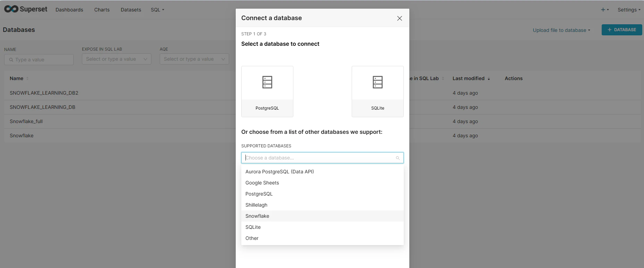
Task: Choose Google Sheets from the list
Action: [262, 183]
